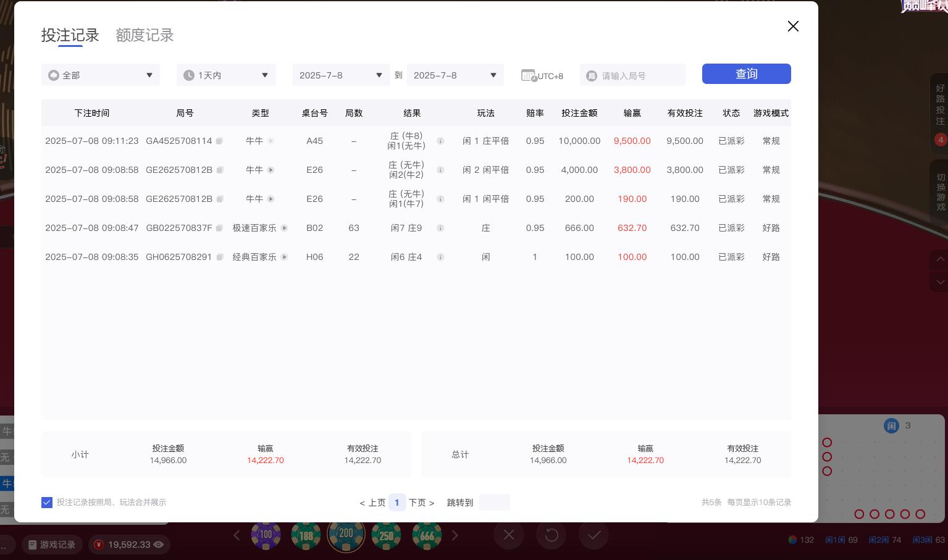This screenshot has width=948, height=560.
Task: Confirm bets with the checkmark icon
Action: pos(594,535)
